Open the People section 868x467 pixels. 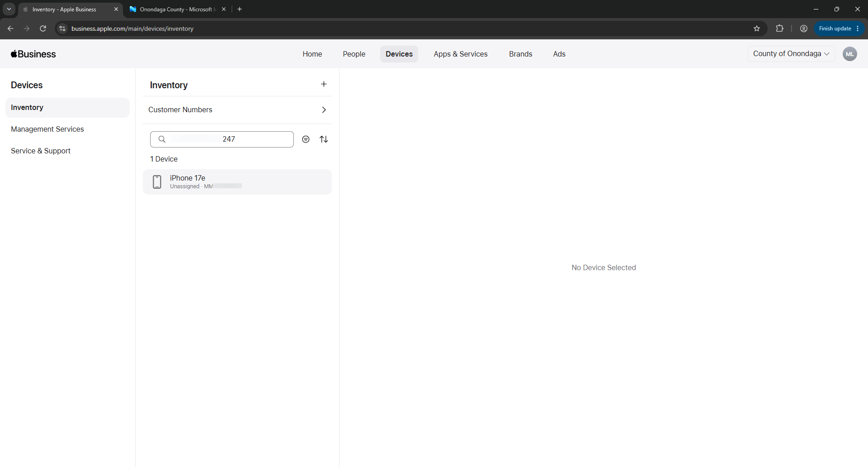tap(354, 54)
